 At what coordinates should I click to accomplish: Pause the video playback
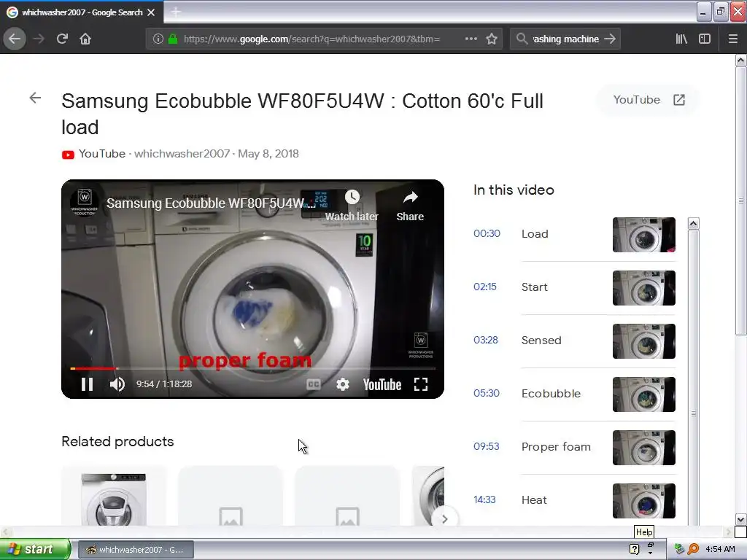[x=87, y=384]
